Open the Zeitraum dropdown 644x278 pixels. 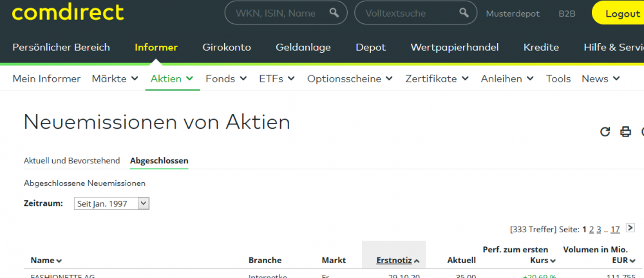click(111, 203)
